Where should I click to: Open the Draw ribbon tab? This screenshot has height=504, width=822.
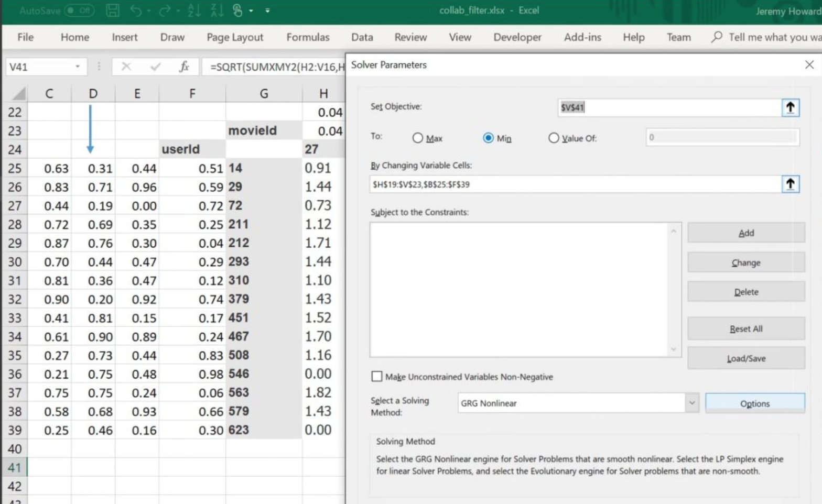pos(172,37)
